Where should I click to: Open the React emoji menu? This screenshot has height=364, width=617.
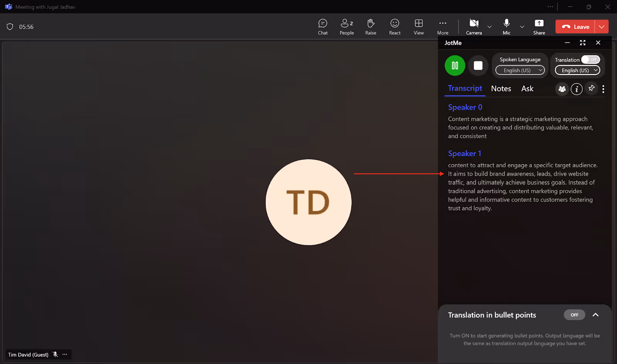point(394,27)
